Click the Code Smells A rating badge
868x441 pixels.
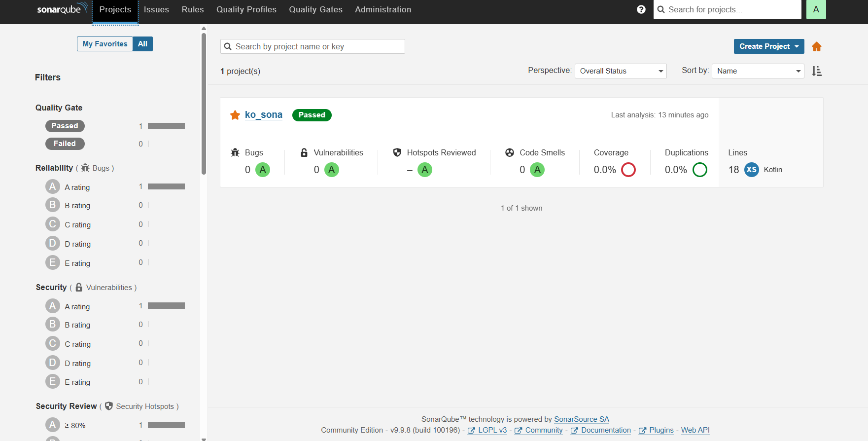point(537,170)
